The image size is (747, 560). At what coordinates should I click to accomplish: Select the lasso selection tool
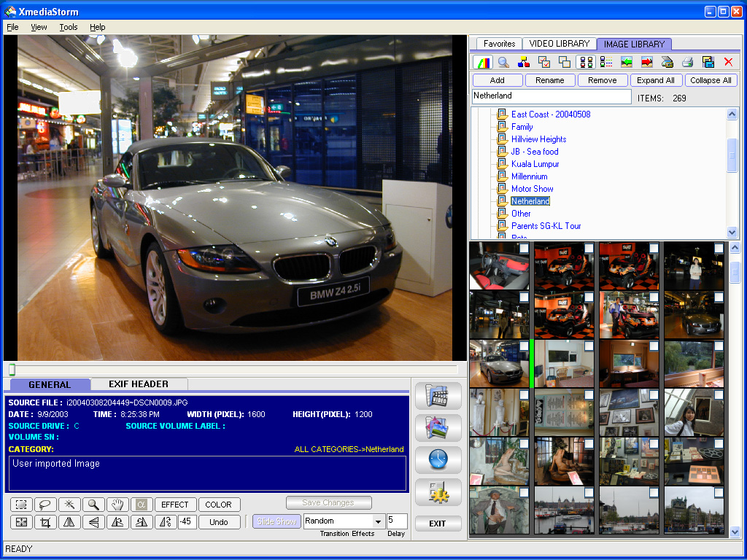(45, 505)
